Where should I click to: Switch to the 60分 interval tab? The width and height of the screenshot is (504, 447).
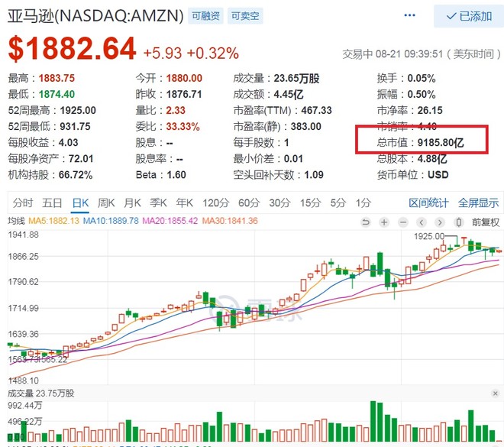(x=249, y=203)
